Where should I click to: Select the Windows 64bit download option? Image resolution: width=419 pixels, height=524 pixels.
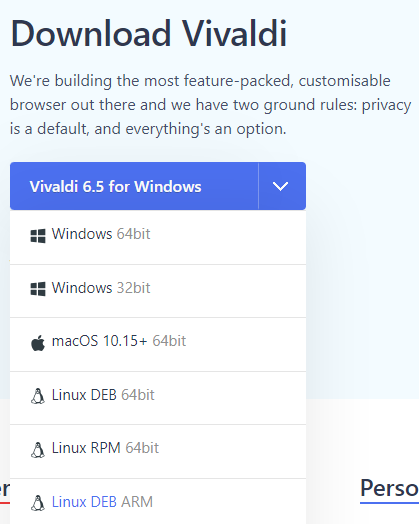158,237
